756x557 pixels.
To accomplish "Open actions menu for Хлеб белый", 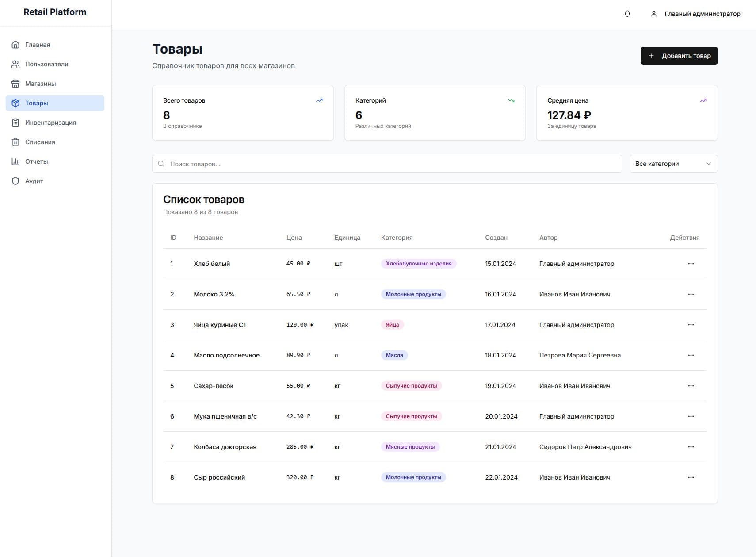I will [691, 264].
